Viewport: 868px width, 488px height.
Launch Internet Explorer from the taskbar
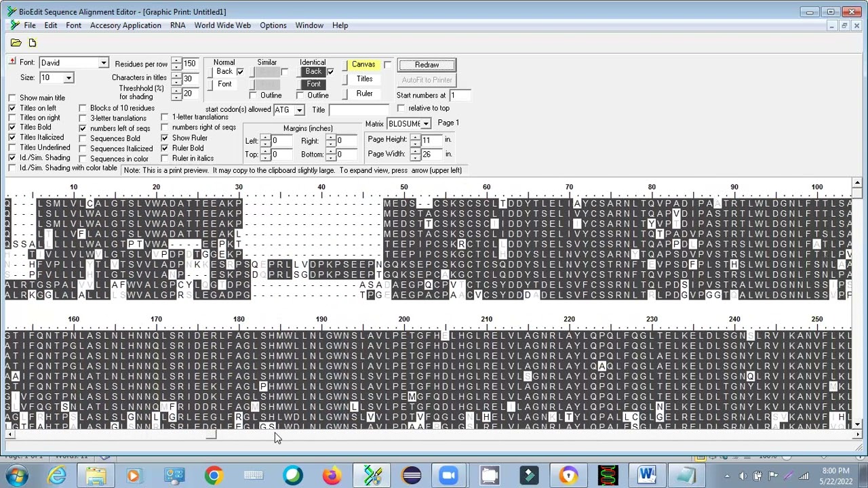coord(57,476)
